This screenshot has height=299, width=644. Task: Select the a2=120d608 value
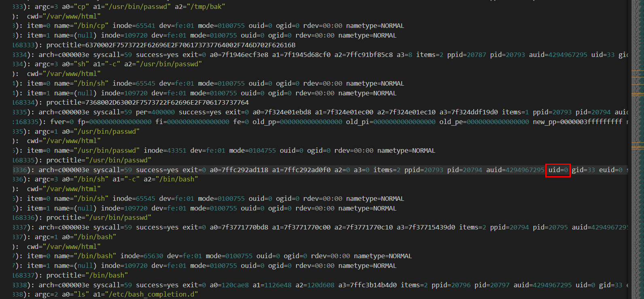click(315, 285)
